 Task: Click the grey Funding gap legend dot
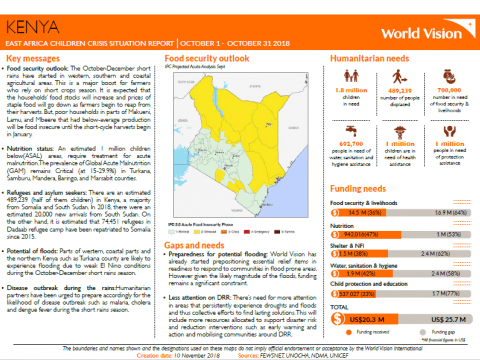click(x=423, y=332)
